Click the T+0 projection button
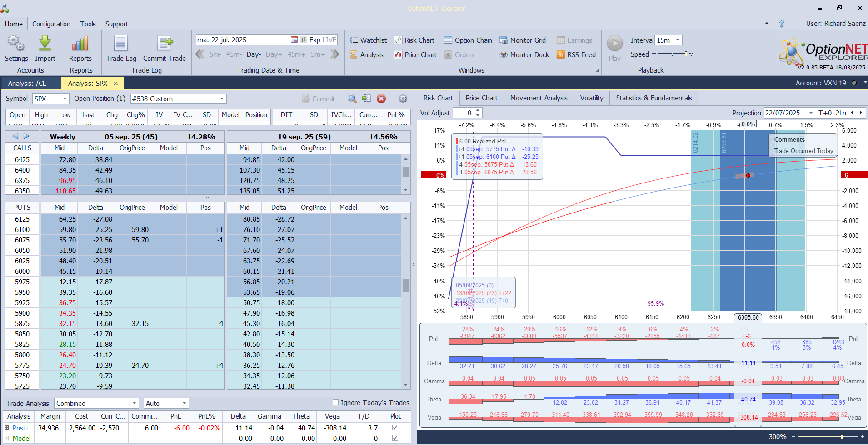This screenshot has height=445, width=868. tap(825, 113)
